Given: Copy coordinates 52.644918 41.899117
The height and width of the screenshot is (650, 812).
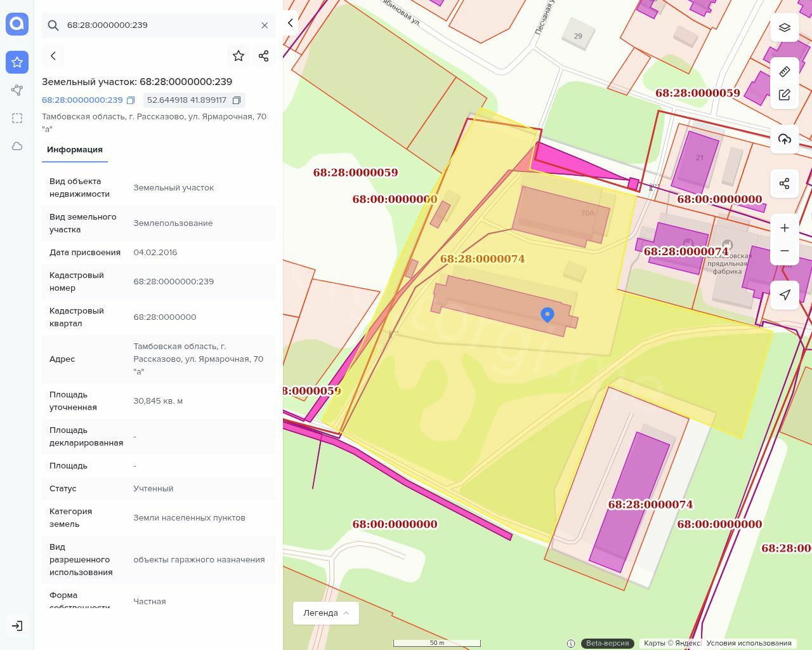Looking at the screenshot, I should point(237,100).
